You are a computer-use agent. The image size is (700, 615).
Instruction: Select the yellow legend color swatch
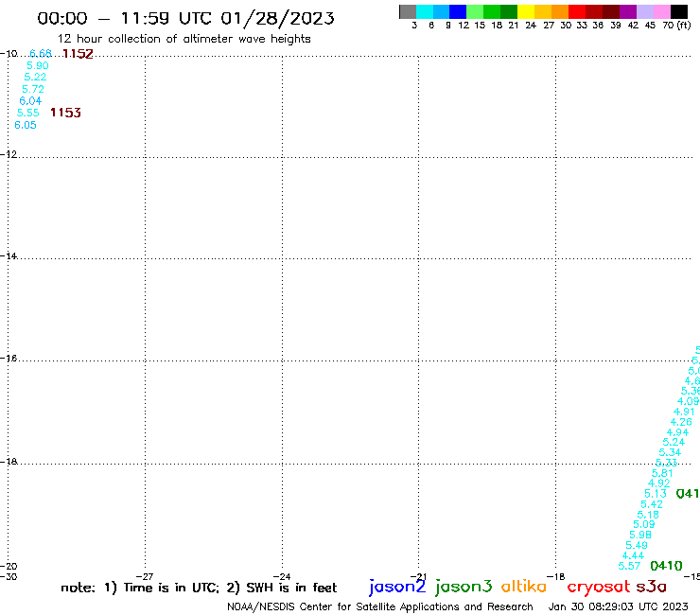tap(526, 11)
